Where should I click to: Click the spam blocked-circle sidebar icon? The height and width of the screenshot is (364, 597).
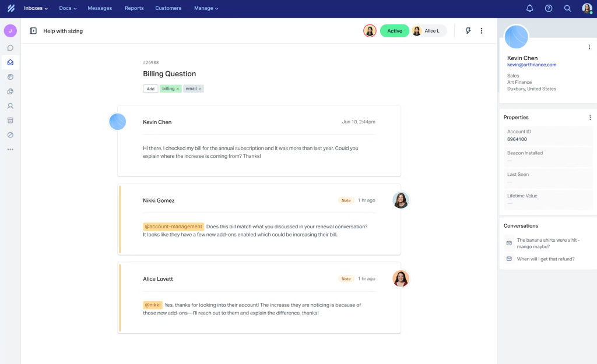pyautogui.click(x=10, y=135)
